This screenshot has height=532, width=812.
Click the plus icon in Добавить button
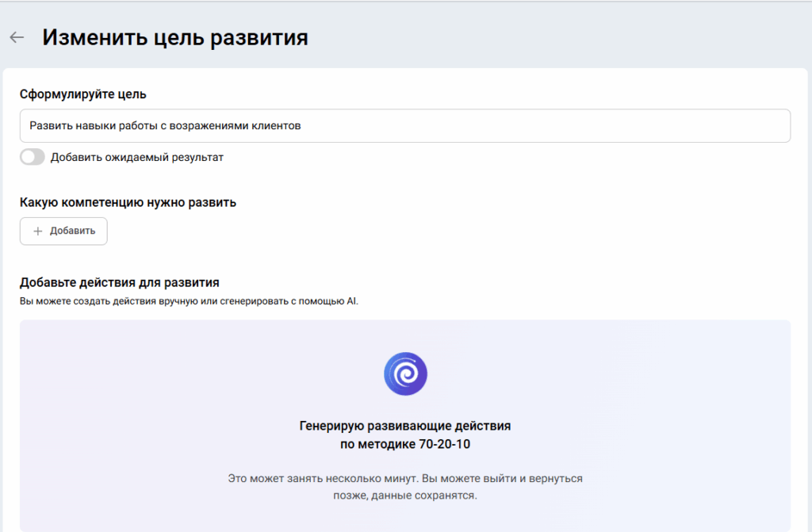pos(37,231)
